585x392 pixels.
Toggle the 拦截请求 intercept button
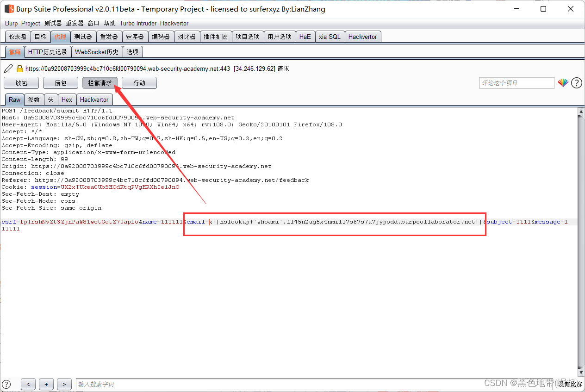click(100, 83)
